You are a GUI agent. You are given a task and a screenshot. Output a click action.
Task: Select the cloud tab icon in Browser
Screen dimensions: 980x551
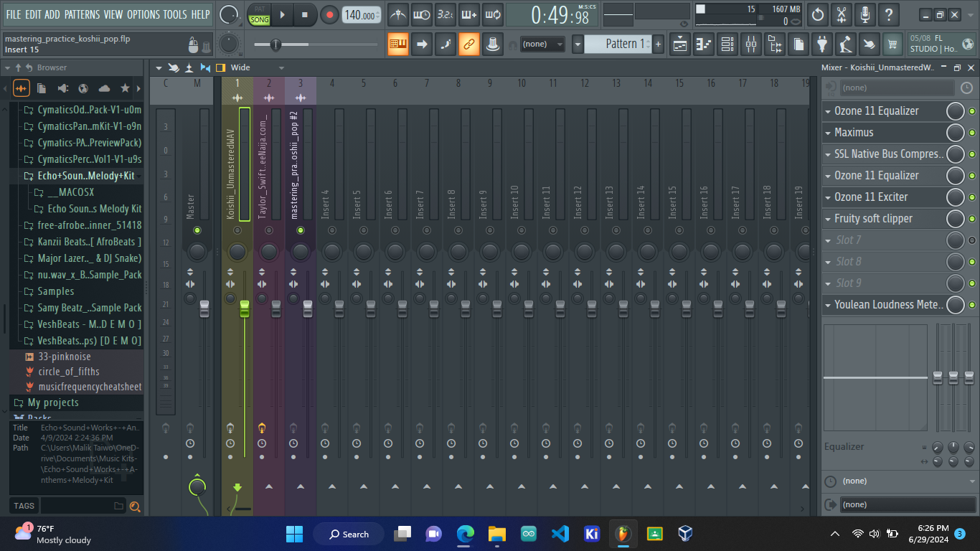[x=104, y=88]
